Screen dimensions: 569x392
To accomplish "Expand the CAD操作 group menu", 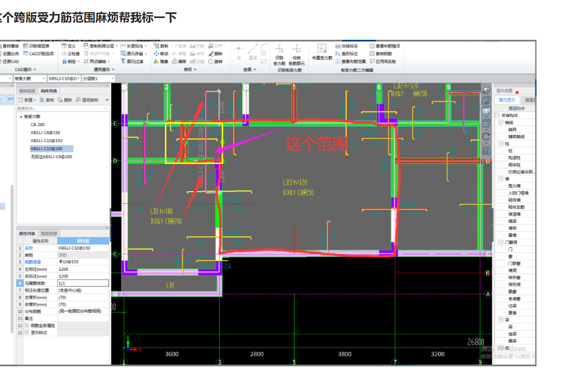I will 25,69.
